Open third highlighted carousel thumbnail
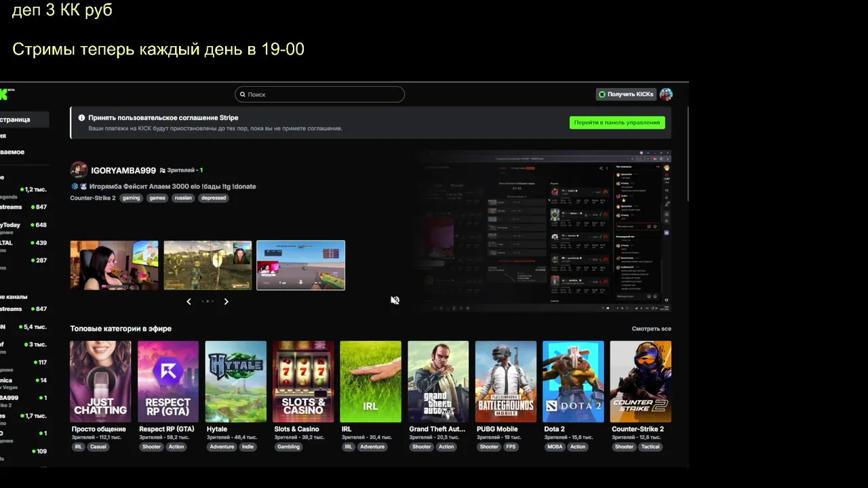The image size is (868, 488). pos(300,265)
